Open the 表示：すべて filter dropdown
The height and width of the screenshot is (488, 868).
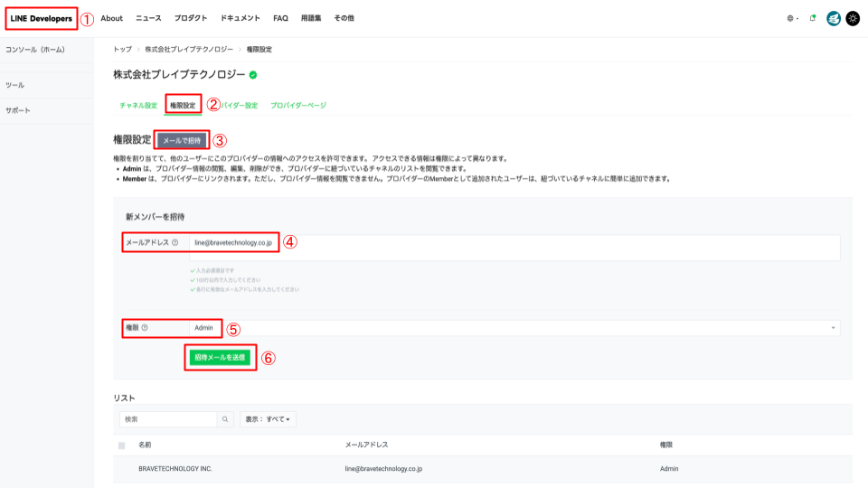click(268, 419)
